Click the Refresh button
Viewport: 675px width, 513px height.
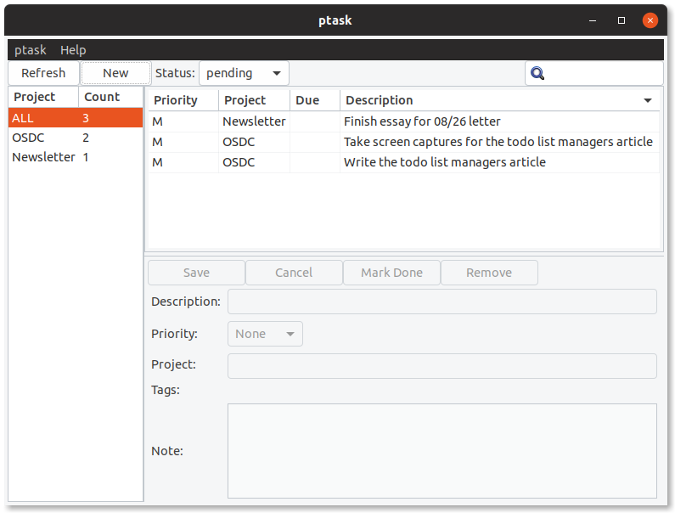43,73
